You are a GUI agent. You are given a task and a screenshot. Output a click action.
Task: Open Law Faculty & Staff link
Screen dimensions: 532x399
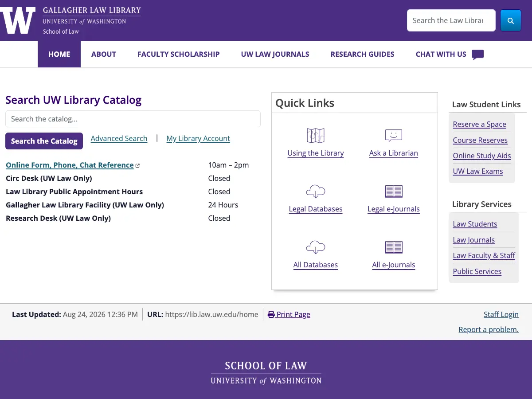pyautogui.click(x=484, y=255)
